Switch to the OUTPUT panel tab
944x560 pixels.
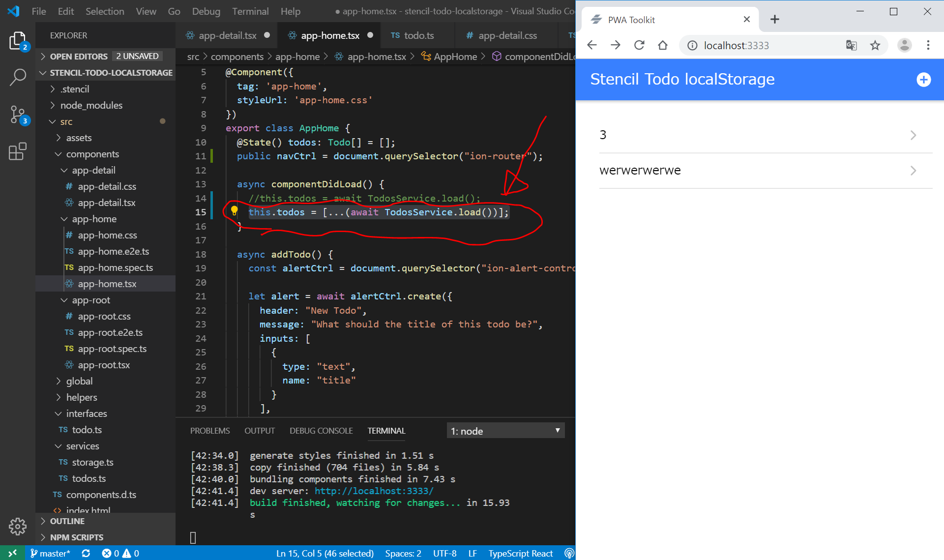tap(260, 431)
